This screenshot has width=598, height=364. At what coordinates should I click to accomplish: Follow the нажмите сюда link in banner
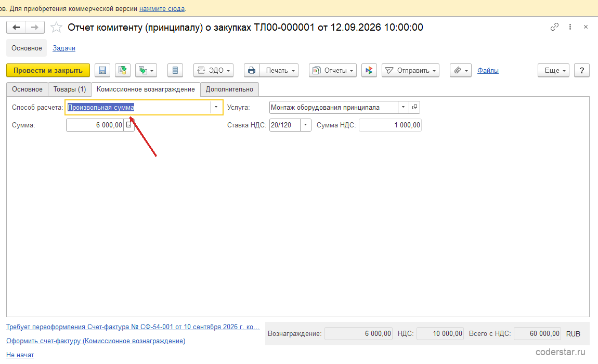click(x=162, y=8)
